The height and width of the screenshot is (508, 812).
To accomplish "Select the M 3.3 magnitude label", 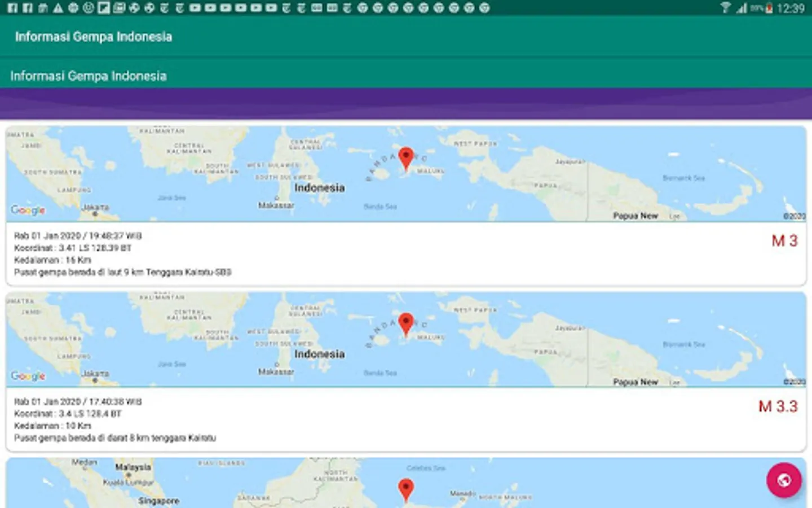I will click(x=778, y=406).
